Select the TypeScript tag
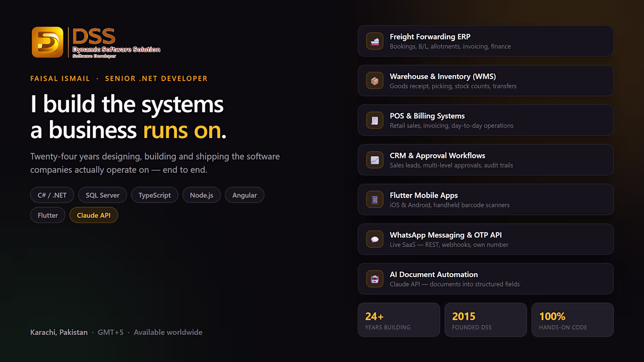Viewport: 644px width, 362px height. click(155, 195)
